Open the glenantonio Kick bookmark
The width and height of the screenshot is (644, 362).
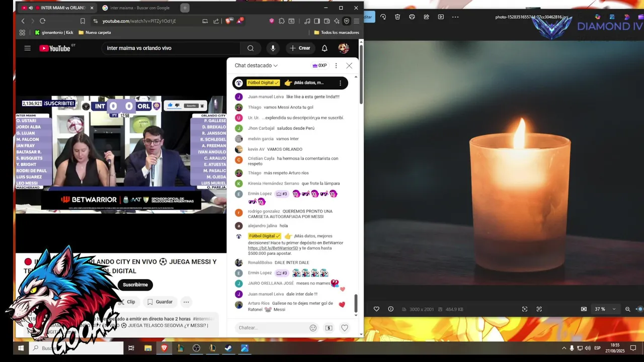[x=54, y=33]
